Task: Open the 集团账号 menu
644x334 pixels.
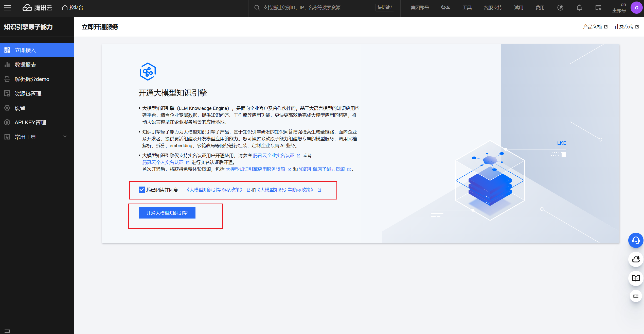Action: [x=420, y=8]
